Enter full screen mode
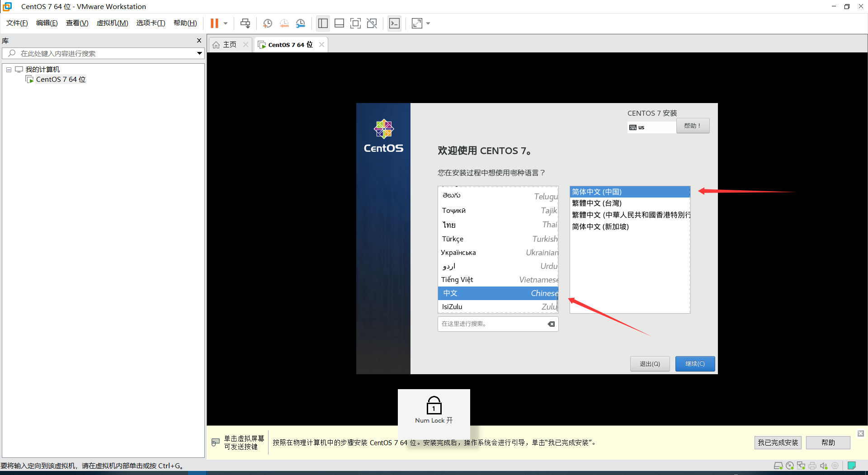Screen dimensions: 868x475 click(x=356, y=23)
